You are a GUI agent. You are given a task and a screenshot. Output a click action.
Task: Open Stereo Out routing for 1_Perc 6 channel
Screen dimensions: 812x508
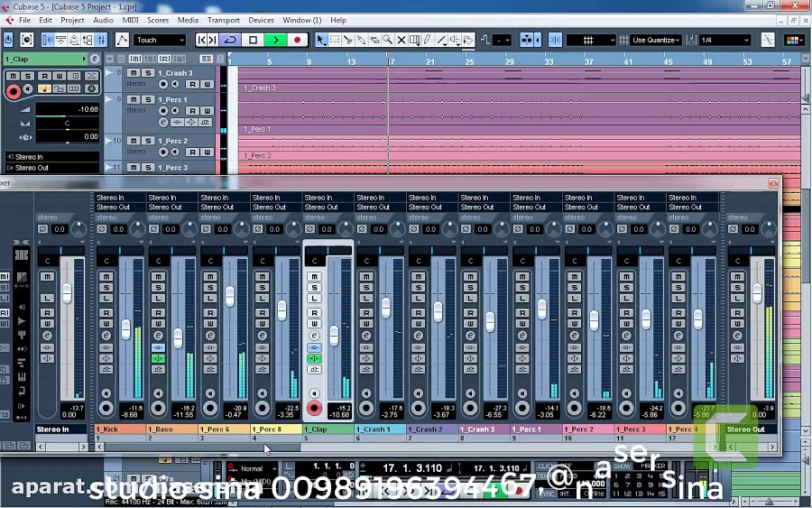point(225,208)
